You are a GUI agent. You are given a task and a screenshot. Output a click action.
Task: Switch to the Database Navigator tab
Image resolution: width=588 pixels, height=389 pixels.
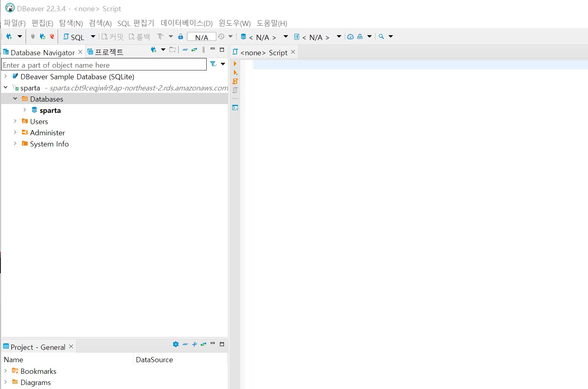point(43,52)
